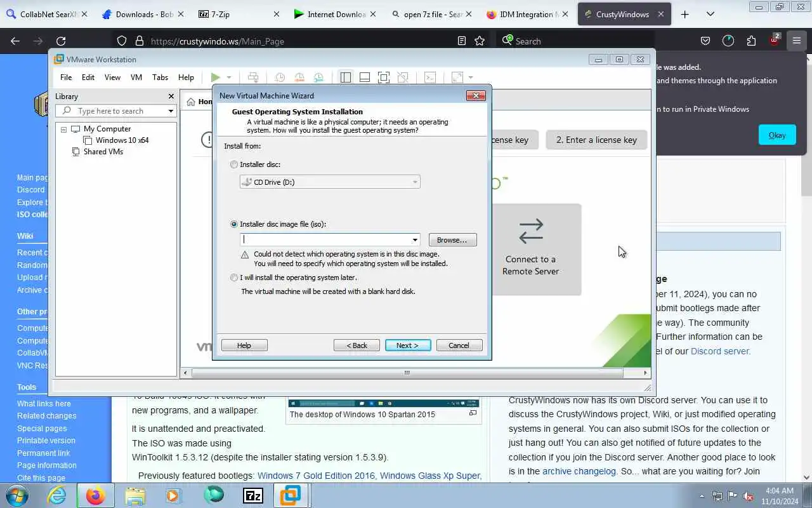Viewport: 812px width, 508px height.
Task: Close the Library panel with its X
Action: (171, 96)
